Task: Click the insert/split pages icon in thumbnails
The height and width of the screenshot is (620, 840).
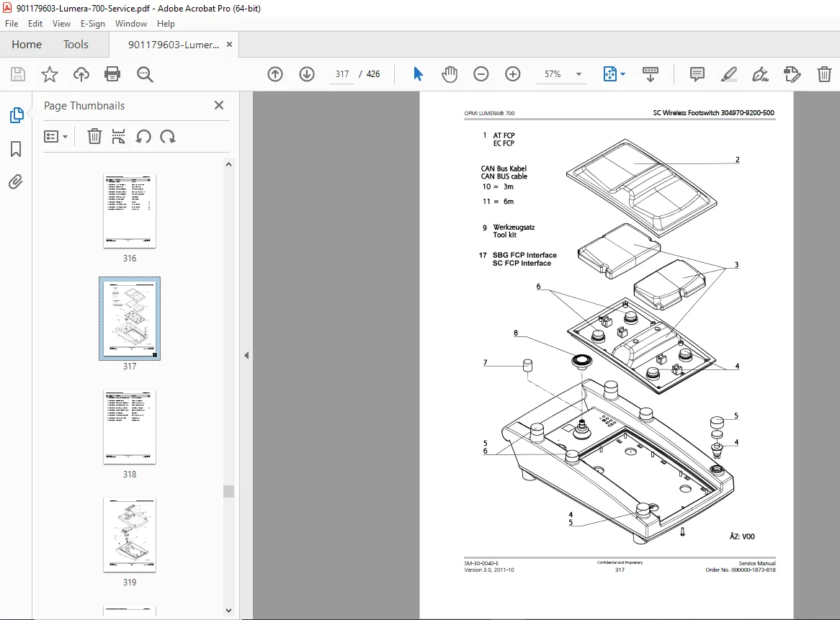Action: click(x=118, y=137)
